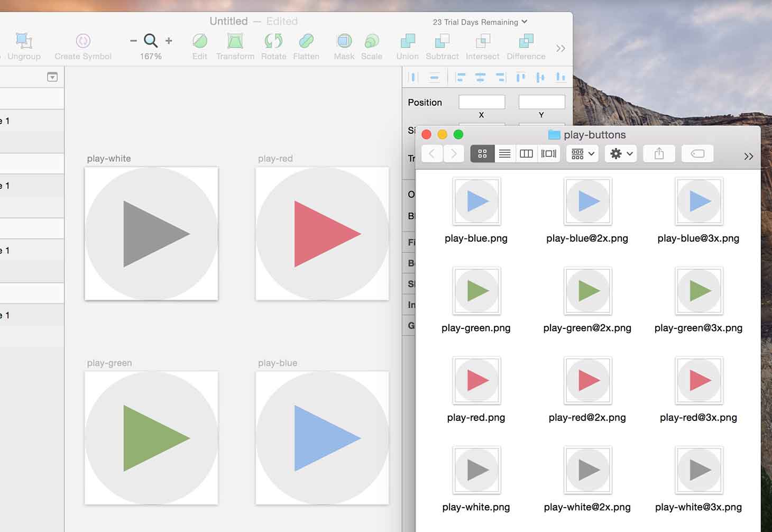Click the align horizontal centers icon
Viewport: 772px width, 532px height.
[x=480, y=78]
